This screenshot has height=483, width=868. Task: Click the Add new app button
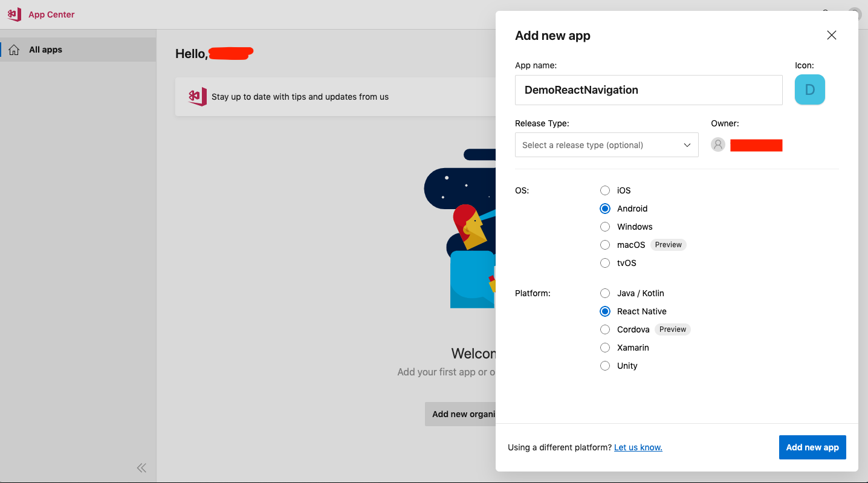(x=812, y=447)
